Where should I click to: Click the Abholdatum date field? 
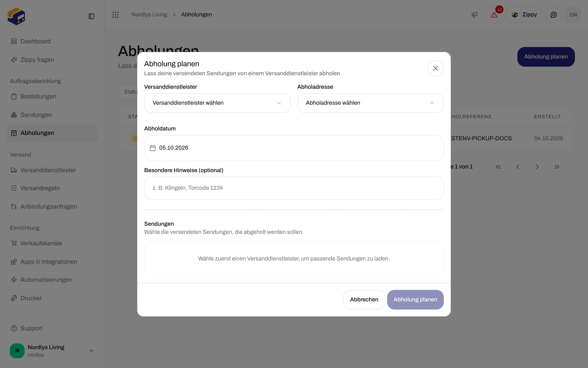coord(294,148)
